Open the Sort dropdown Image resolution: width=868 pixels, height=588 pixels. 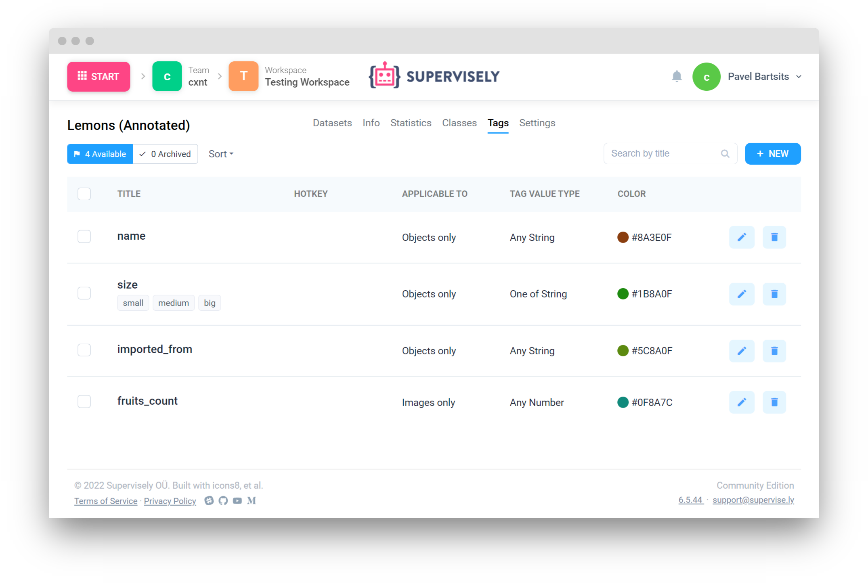[221, 154]
